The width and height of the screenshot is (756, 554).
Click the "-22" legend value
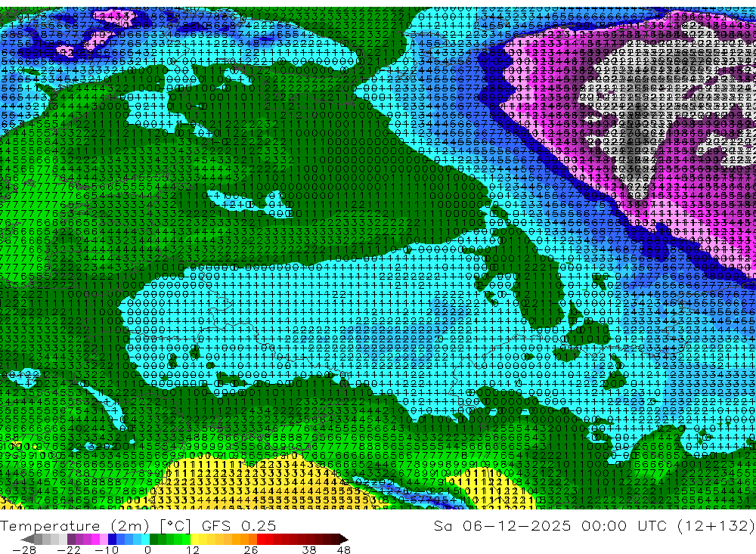coord(69,550)
